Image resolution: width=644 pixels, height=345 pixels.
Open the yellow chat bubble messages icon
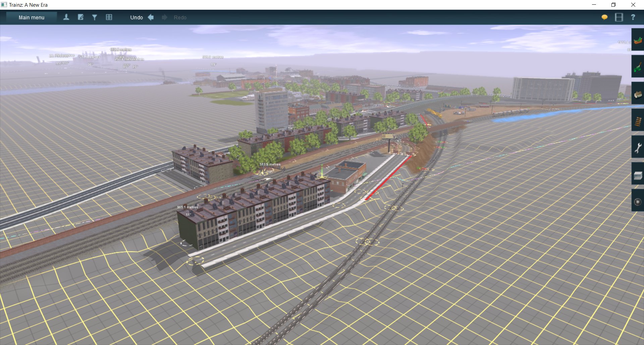[604, 17]
